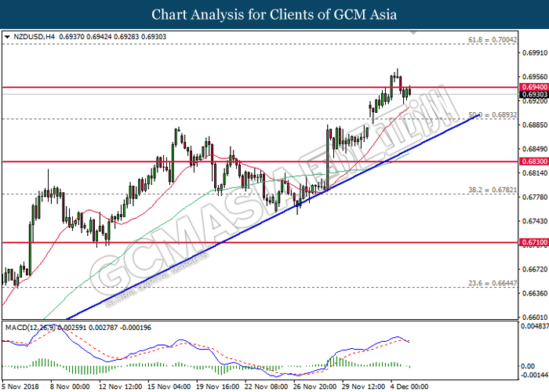549x392 pixels.
Task: Click the 22 Nov 08:00 date marker
Action: tap(267, 386)
